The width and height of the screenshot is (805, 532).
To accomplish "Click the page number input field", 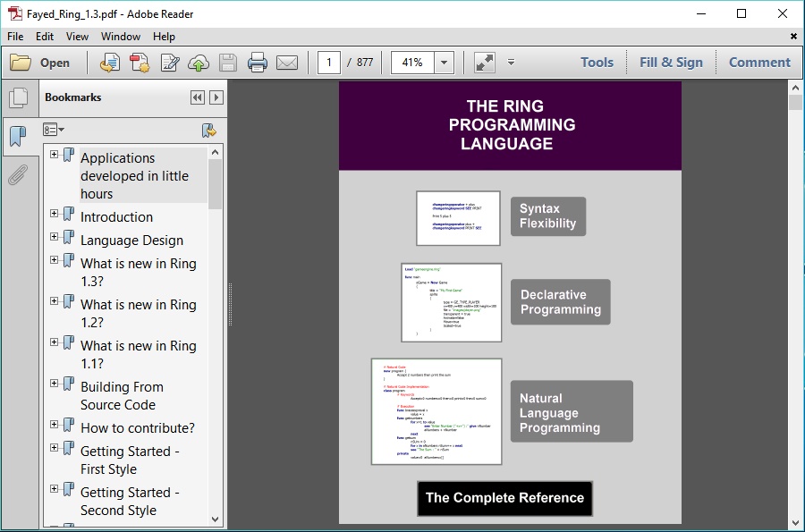I will click(x=329, y=63).
